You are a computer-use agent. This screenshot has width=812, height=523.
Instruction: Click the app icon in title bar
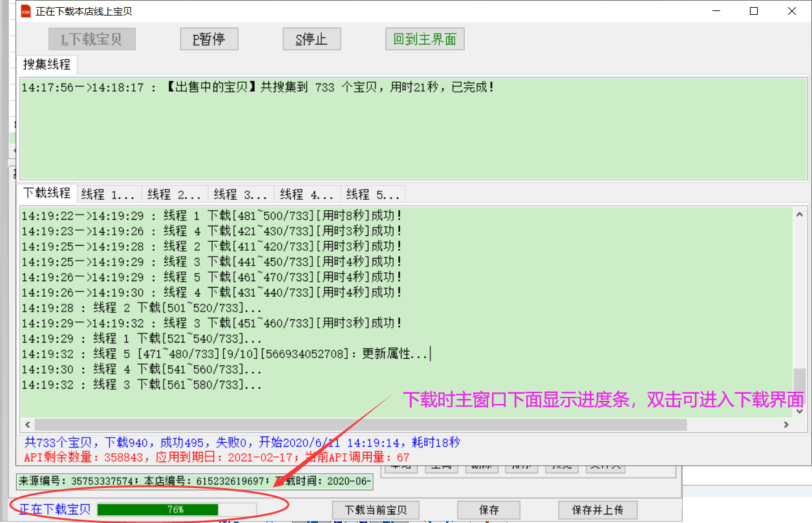(x=25, y=11)
